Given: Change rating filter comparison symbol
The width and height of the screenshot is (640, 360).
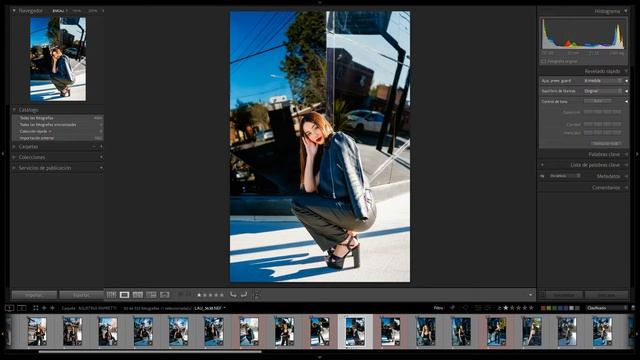Looking at the screenshot, I should click(x=499, y=308).
